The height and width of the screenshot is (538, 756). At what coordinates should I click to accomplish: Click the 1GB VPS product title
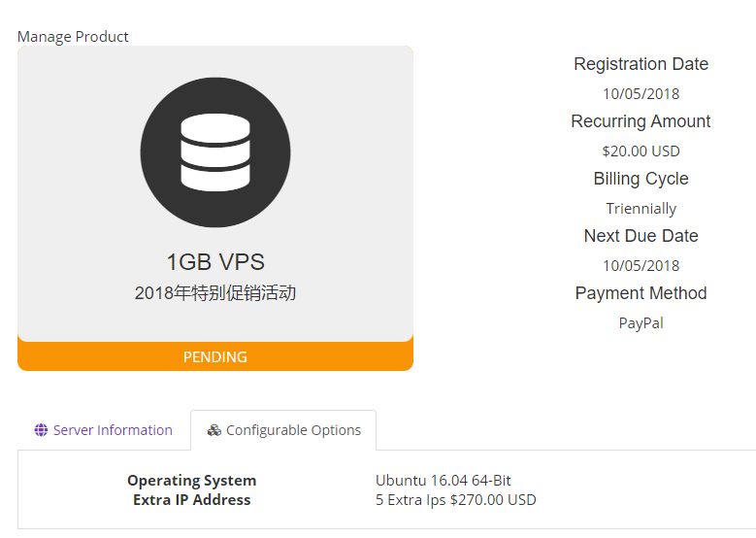(x=214, y=262)
